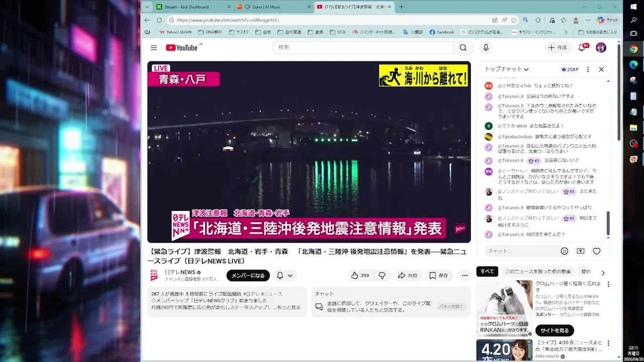Open 日テレNEWS channel avatar

(154, 276)
